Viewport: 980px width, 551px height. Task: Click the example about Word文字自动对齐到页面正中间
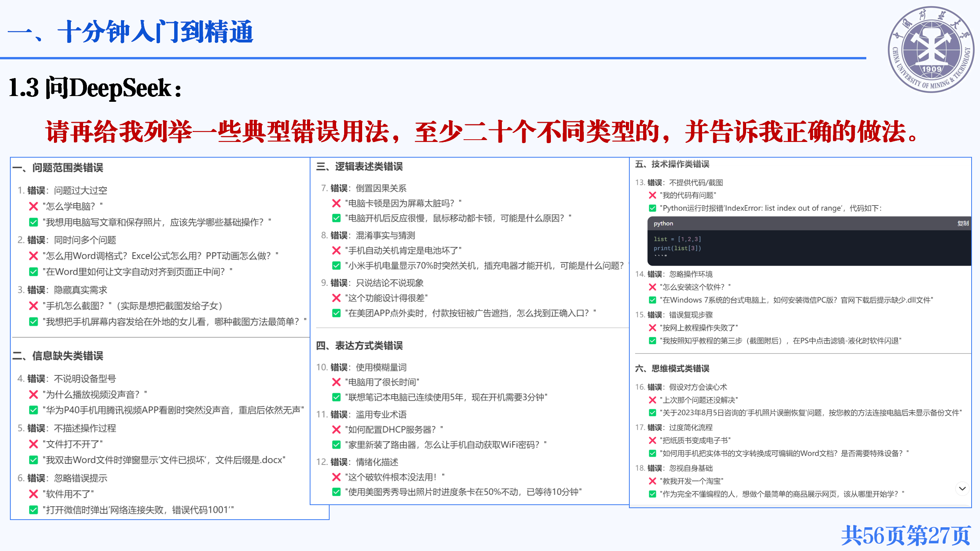pos(137,272)
